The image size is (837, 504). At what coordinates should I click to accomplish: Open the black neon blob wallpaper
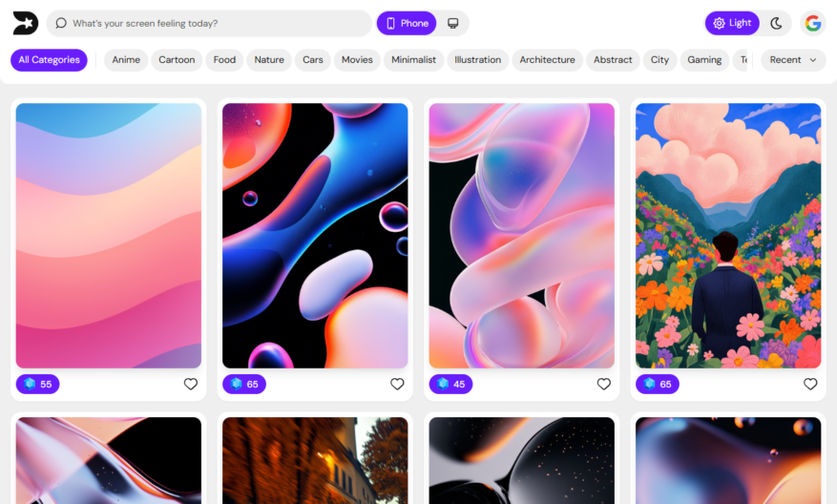[315, 236]
